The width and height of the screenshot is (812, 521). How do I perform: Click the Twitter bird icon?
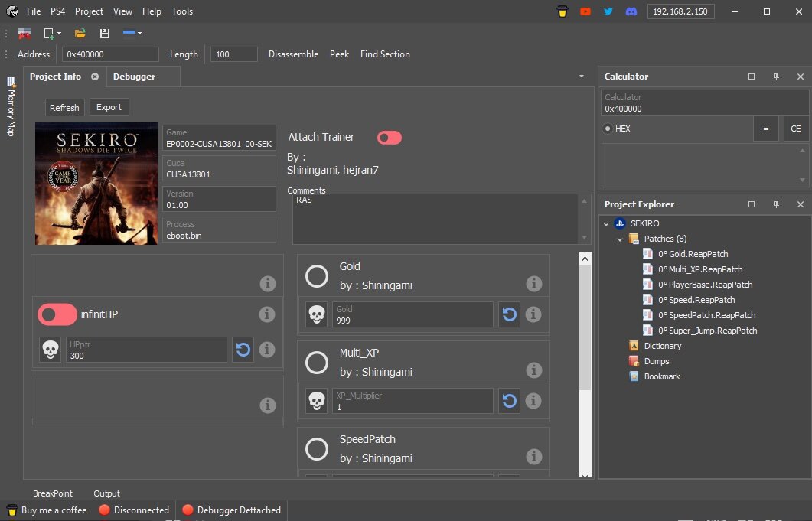608,11
